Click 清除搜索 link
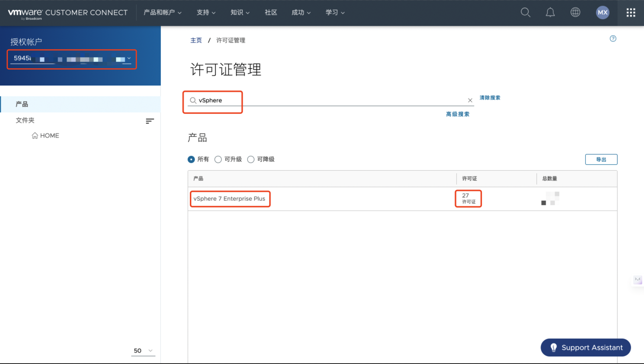Screen dimensions: 644x364 (490, 98)
